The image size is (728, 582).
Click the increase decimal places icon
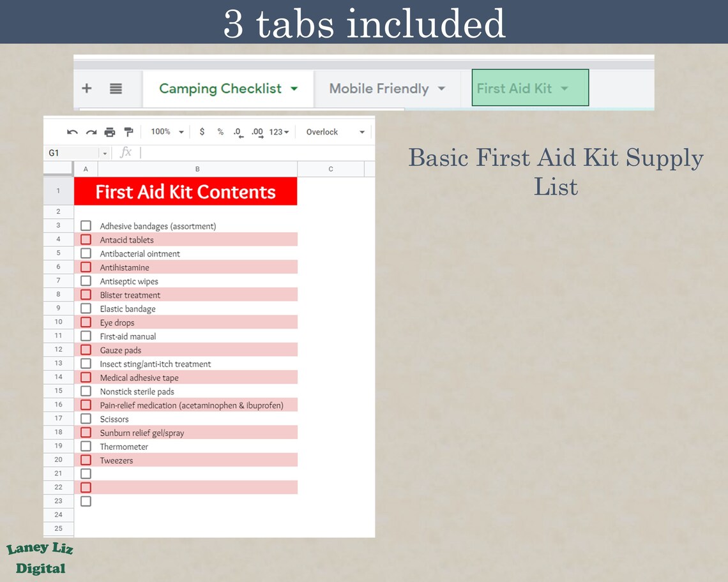coord(257,132)
